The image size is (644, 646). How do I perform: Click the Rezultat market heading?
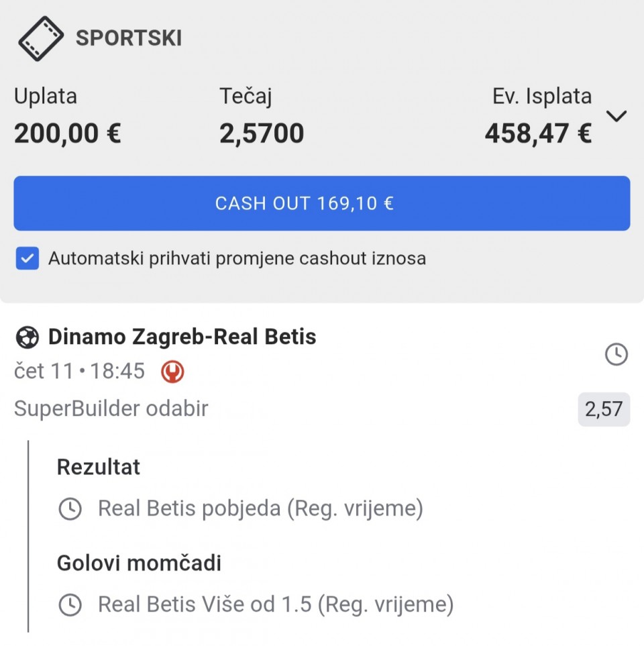click(x=99, y=467)
